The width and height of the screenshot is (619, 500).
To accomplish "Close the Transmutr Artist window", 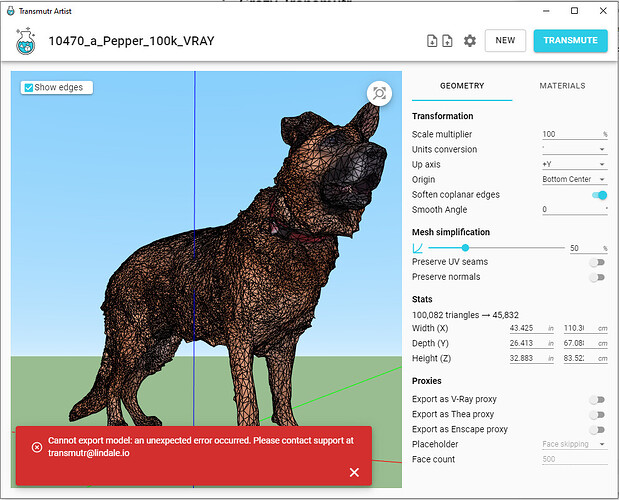I will 603,11.
